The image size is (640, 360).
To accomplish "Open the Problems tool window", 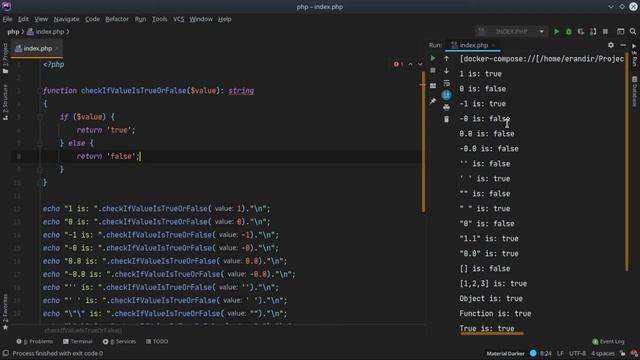I will [x=35, y=341].
